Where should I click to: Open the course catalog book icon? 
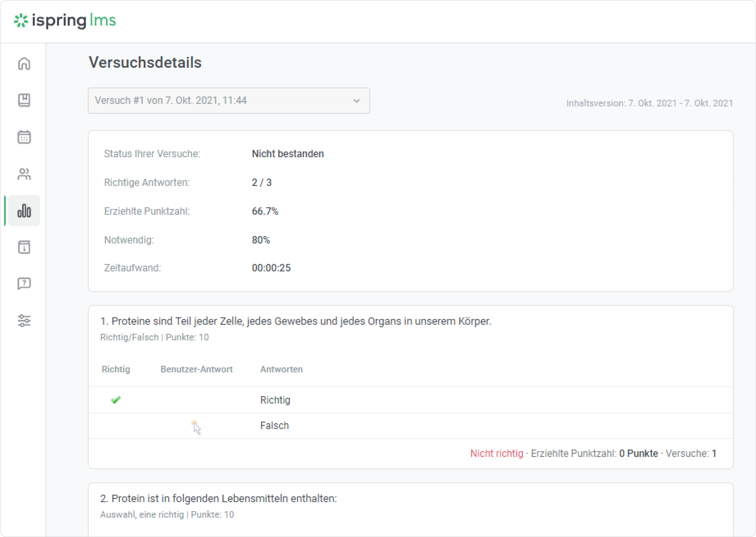[24, 100]
